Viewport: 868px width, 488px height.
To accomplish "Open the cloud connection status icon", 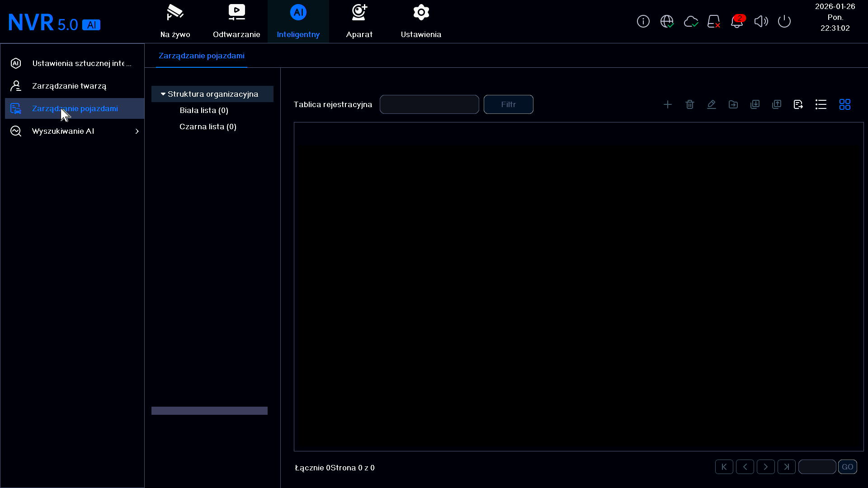I will click(x=691, y=21).
